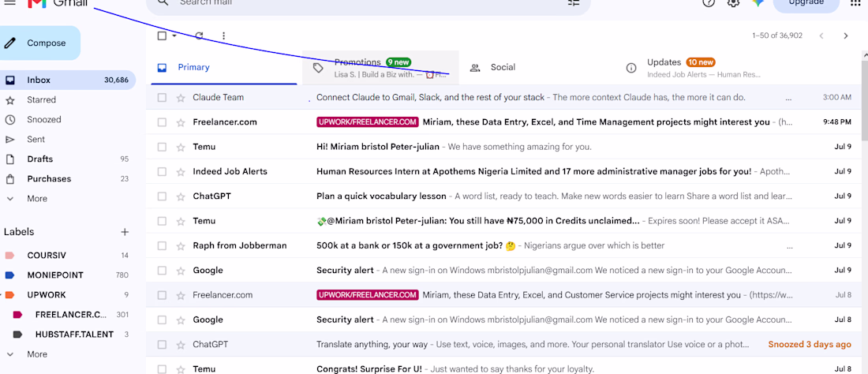Screen dimensions: 868x374
Task: Open the main menu hamburger icon
Action: [x=9, y=2]
